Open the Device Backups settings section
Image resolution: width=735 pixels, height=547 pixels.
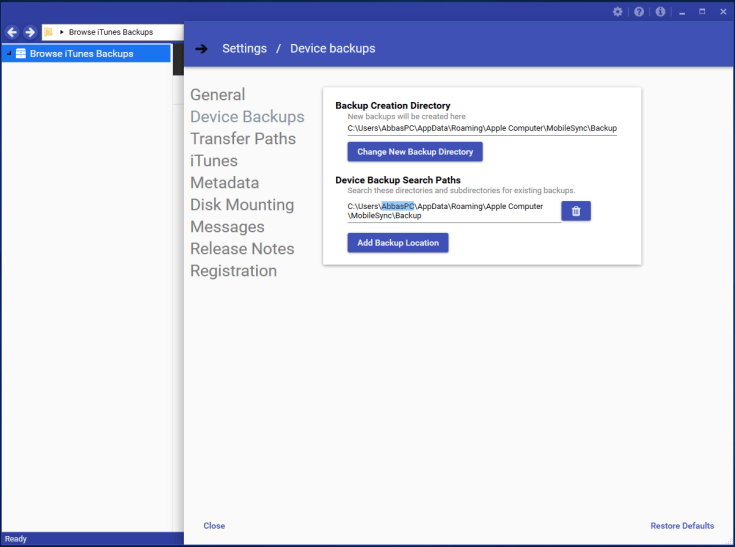tap(247, 117)
